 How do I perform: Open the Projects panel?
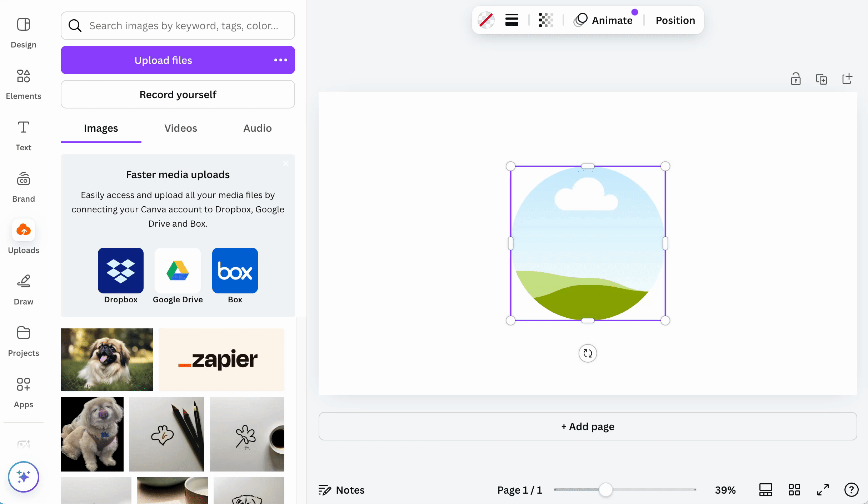[23, 341]
